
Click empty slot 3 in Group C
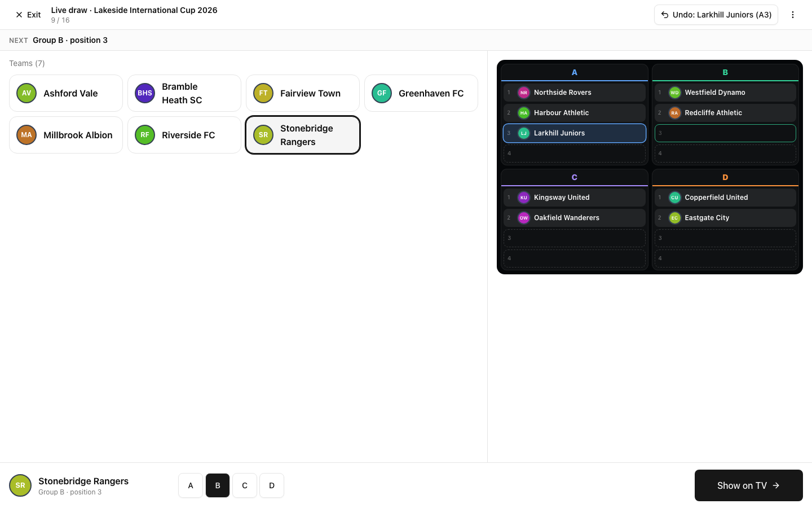pos(575,238)
